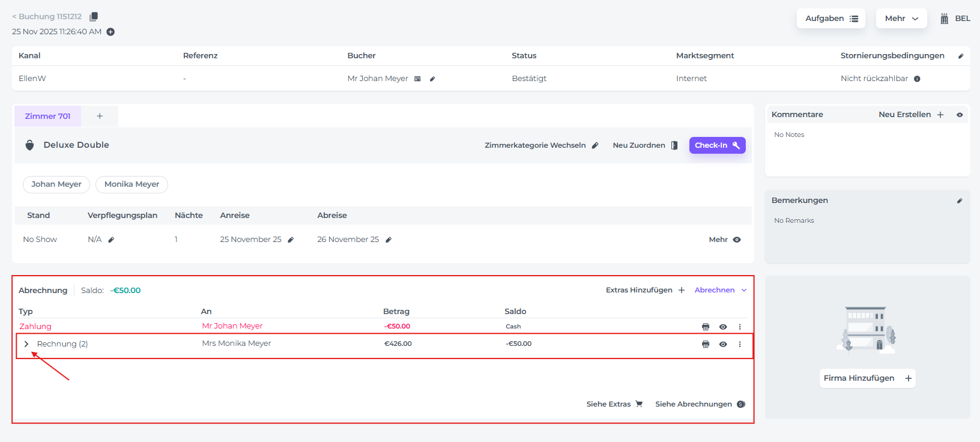Select the Zimmer 701 tab
980x442 pixels.
tap(47, 116)
